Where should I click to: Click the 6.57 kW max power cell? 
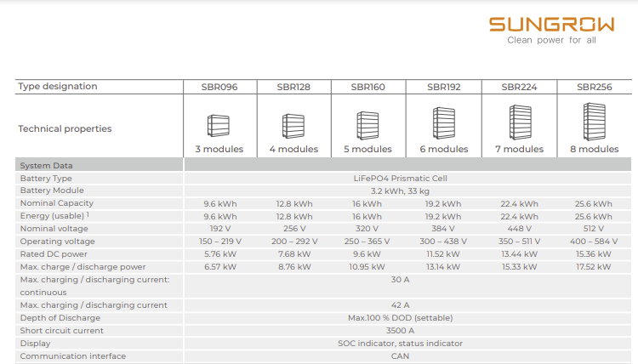pyautogui.click(x=220, y=267)
